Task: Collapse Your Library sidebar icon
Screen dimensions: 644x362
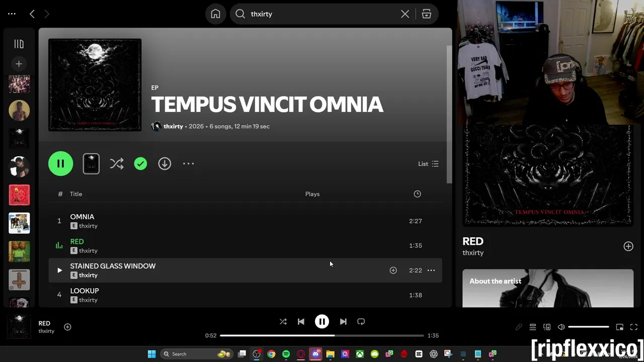Action: 19,44
